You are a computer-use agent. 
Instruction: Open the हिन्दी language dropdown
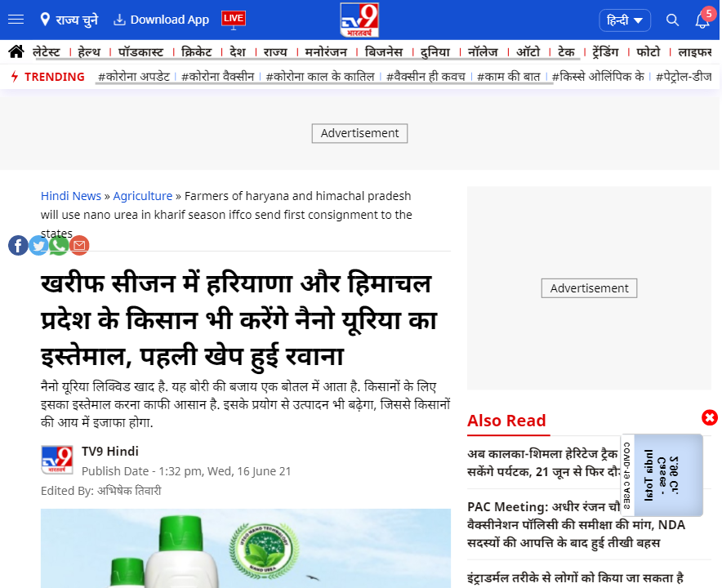625,20
